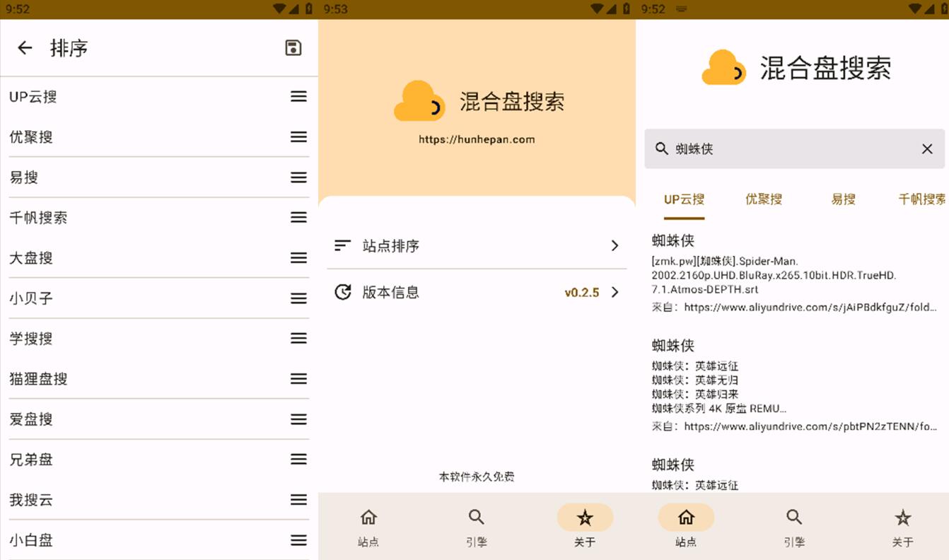Screen dimensions: 949x560
Task: Click the magnifier icon inside the search bar
Action: [662, 148]
